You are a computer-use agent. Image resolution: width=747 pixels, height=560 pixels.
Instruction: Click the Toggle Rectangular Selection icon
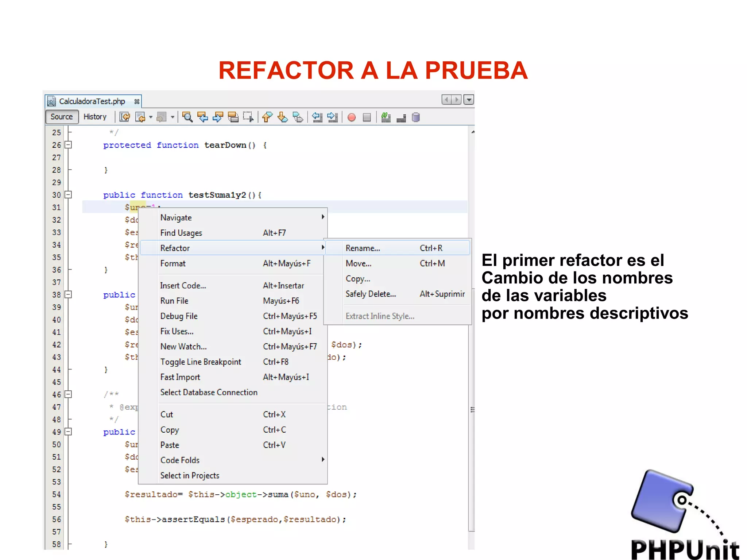point(248,117)
